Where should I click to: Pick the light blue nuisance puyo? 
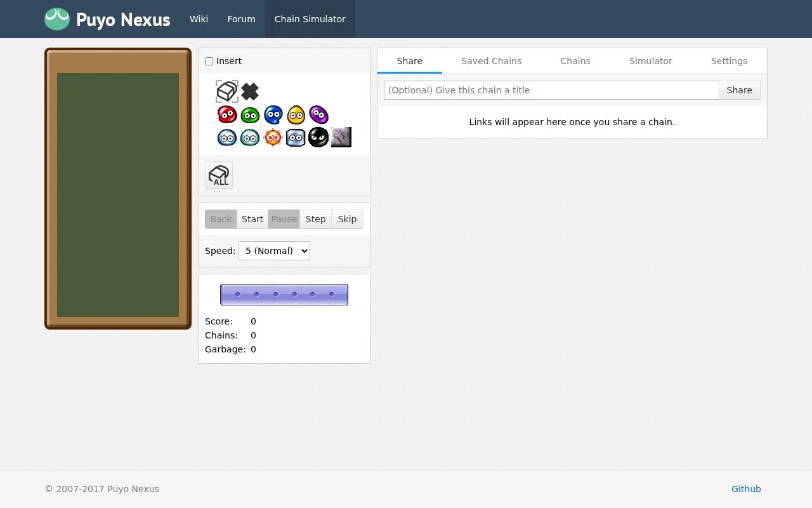(227, 137)
